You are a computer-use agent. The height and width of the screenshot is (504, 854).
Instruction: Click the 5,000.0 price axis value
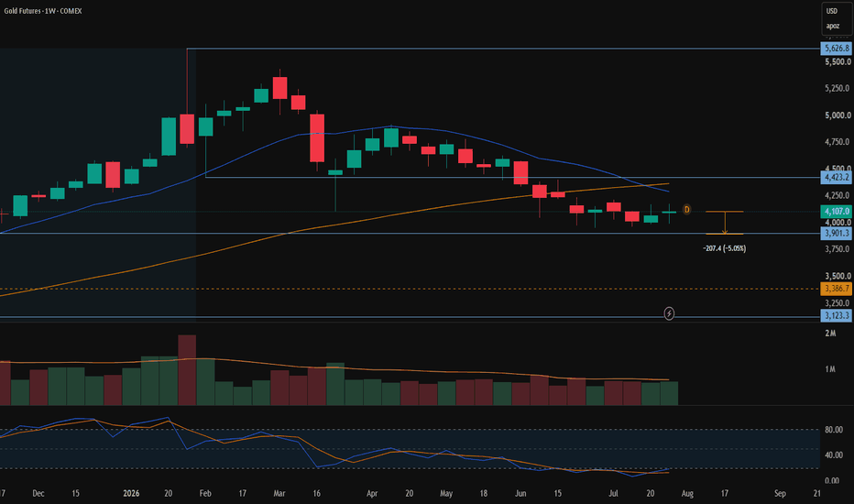coord(838,115)
